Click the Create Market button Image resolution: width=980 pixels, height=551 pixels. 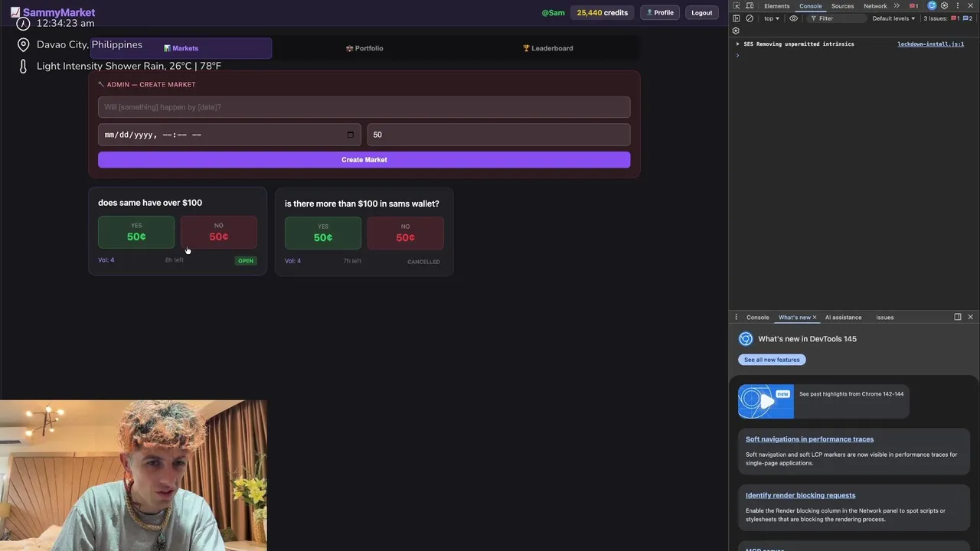click(x=364, y=159)
